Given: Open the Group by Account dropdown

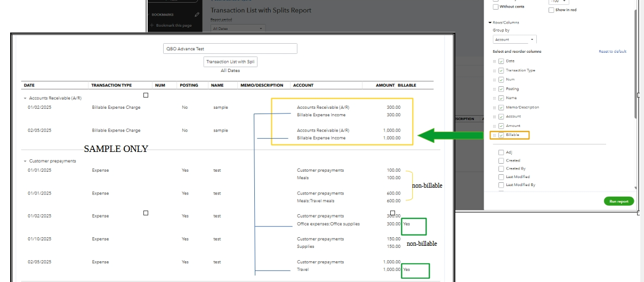Looking at the screenshot, I should (514, 39).
